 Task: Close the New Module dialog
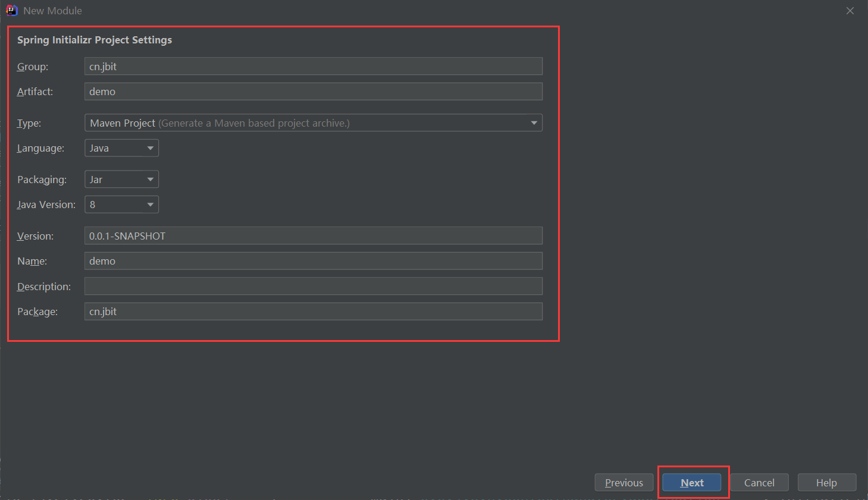point(850,11)
